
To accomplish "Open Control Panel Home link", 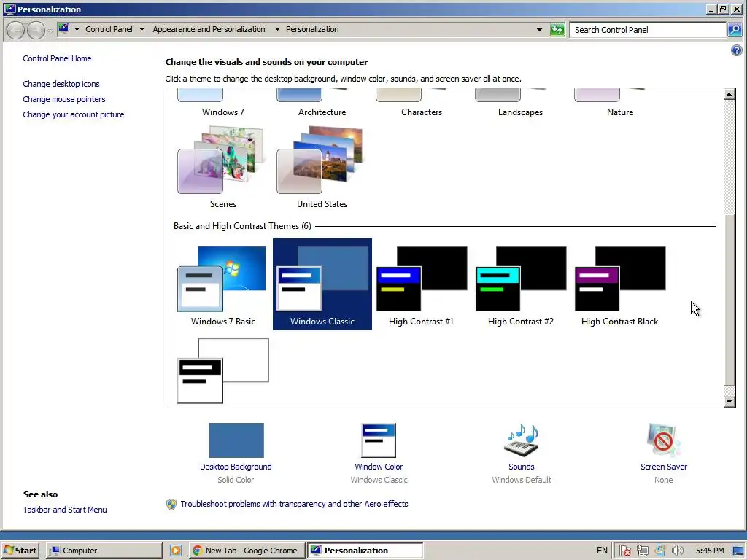I will [57, 58].
